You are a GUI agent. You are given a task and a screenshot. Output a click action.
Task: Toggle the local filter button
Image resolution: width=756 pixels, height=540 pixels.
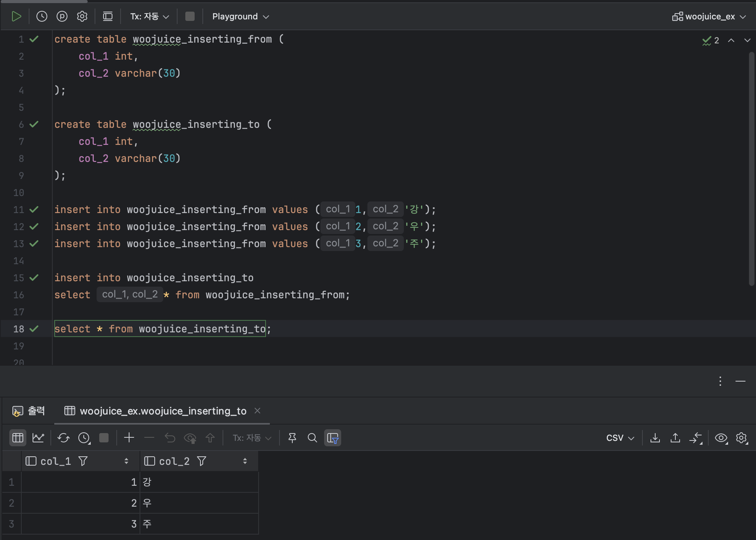pos(333,438)
